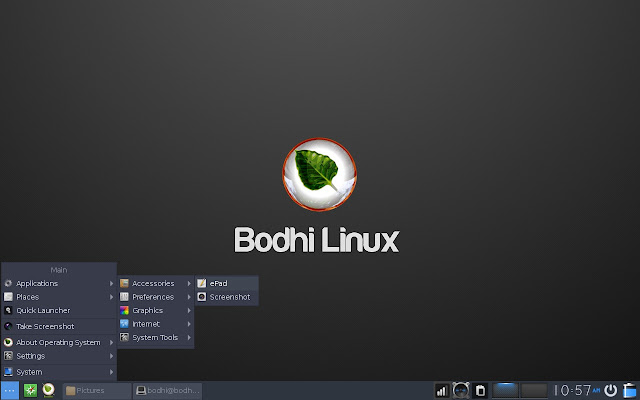Open the network signal strength icon

(x=442, y=391)
